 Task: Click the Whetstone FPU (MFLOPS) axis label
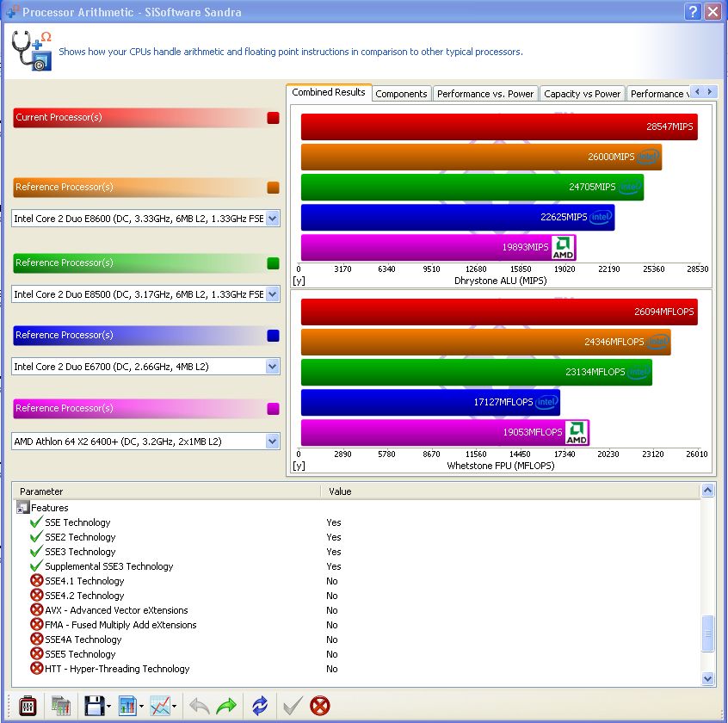tap(501, 466)
